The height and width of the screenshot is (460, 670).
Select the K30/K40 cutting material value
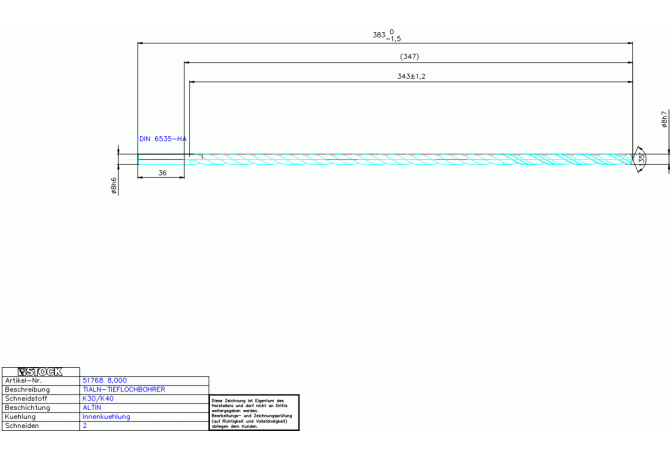tap(98, 398)
